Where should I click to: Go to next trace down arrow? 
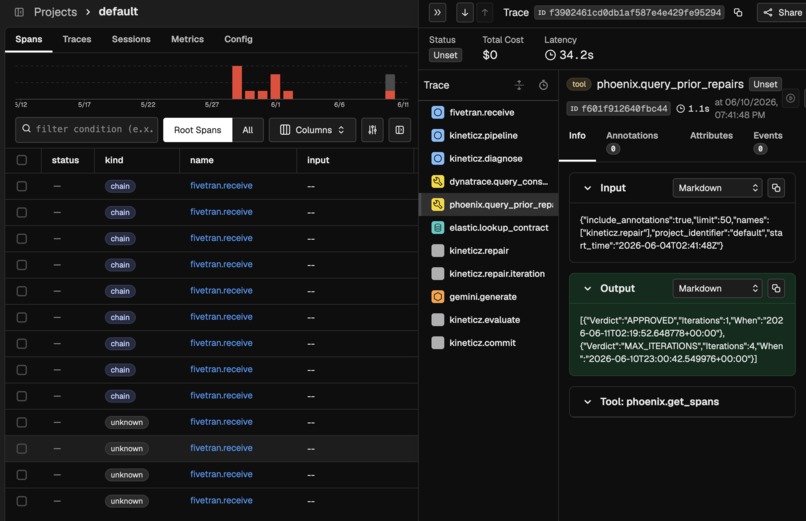465,12
